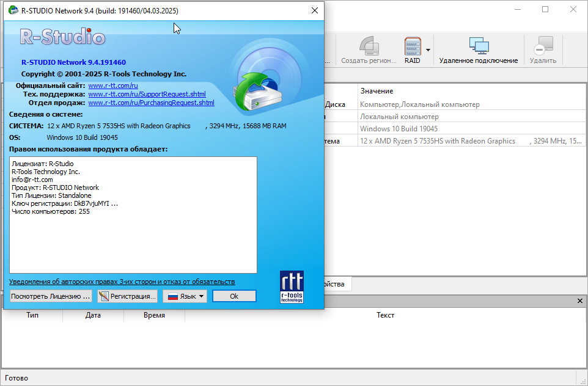The height and width of the screenshot is (386, 588).
Task: Click the Copyright 2001-2025 R-Tools Technology text
Action: (x=104, y=74)
